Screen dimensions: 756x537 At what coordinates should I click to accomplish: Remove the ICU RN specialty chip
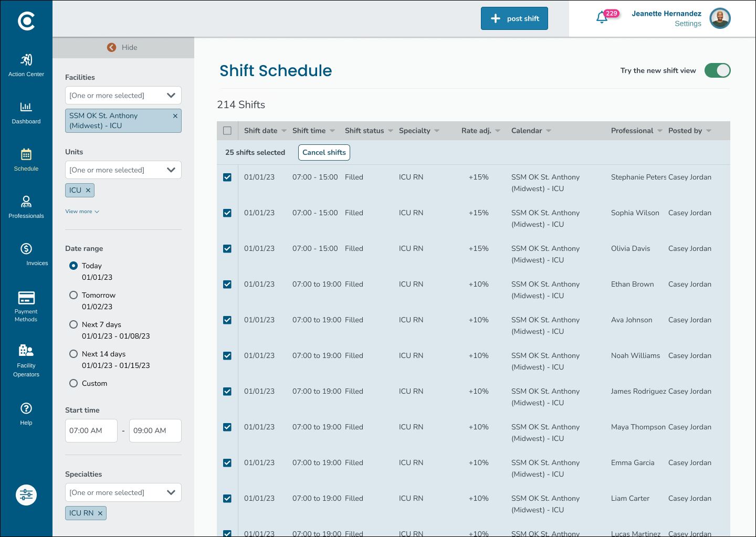pyautogui.click(x=100, y=513)
